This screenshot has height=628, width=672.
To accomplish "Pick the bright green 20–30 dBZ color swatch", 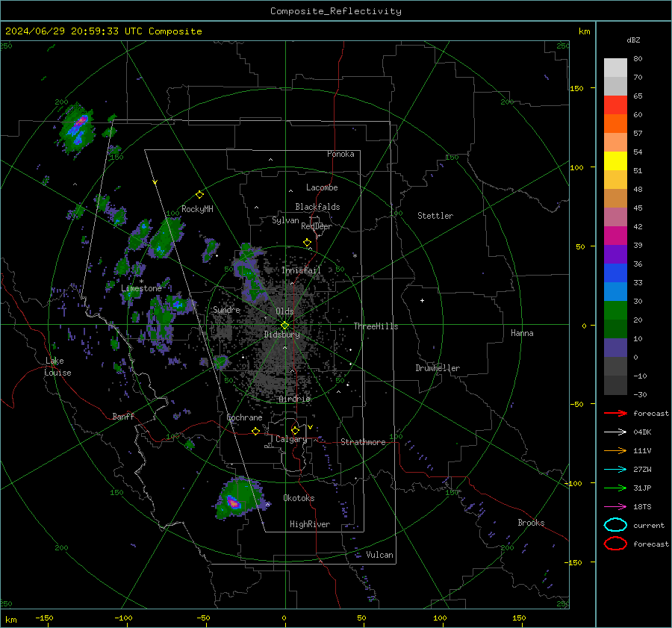I will point(615,311).
